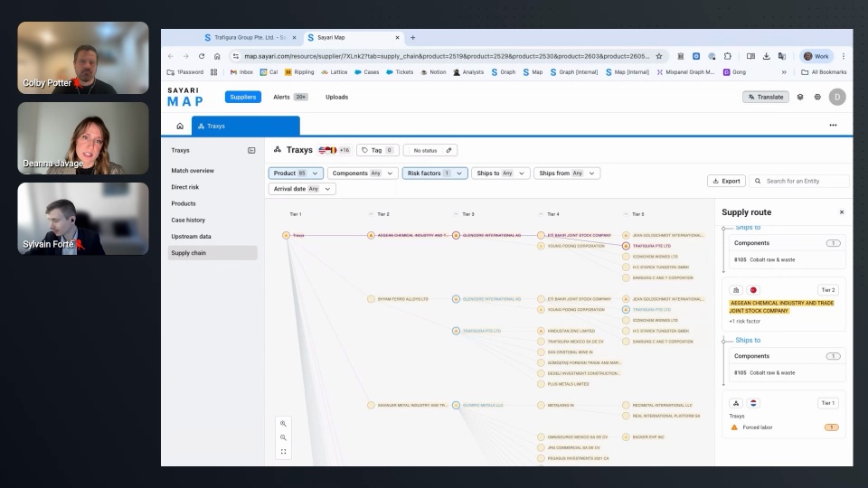868x488 pixels.
Task: Bookmark this page with the star icon
Action: pos(659,56)
